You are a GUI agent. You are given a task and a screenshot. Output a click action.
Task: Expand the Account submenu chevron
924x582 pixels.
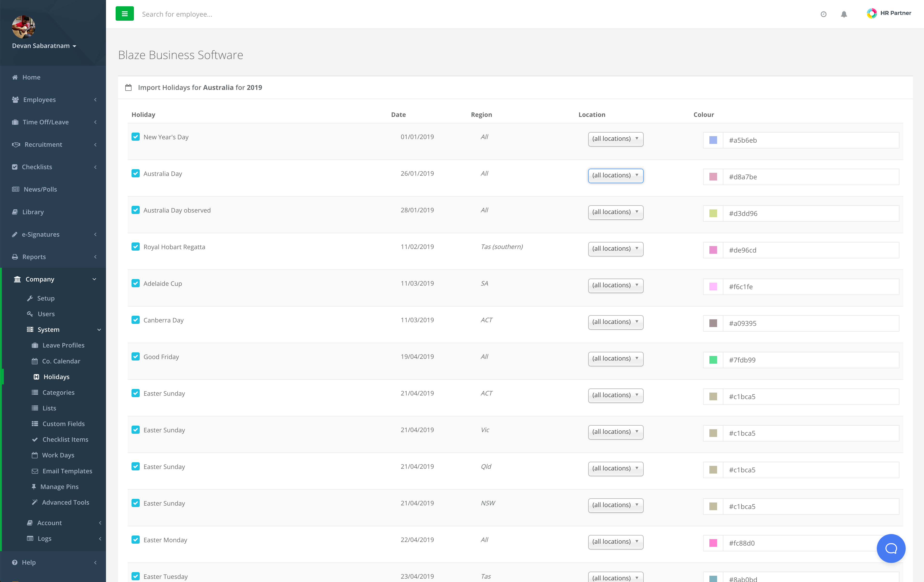click(x=100, y=523)
